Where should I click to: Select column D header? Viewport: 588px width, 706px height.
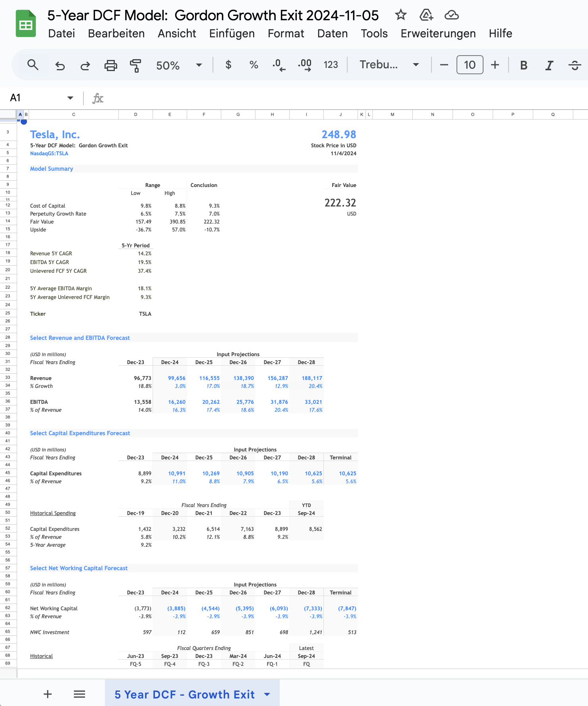pos(135,114)
